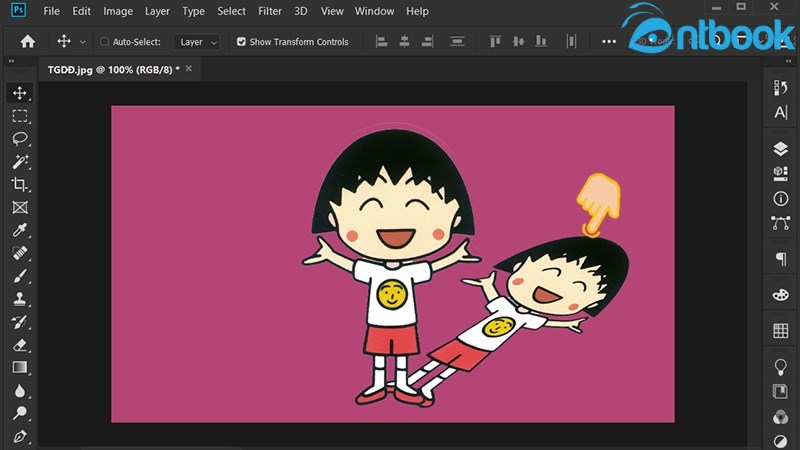The width and height of the screenshot is (800, 450).
Task: Open the Channels panel icon
Action: coord(781,416)
